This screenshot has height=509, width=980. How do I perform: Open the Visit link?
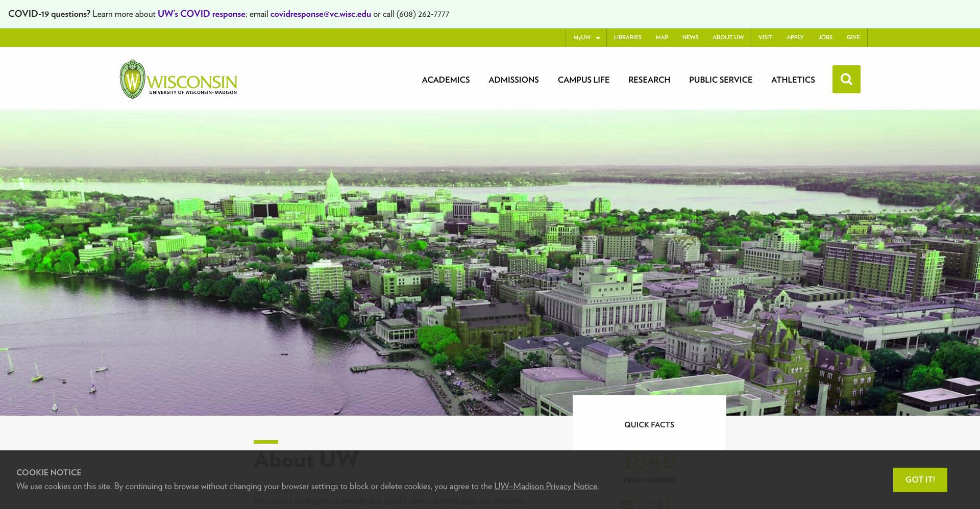(x=765, y=37)
